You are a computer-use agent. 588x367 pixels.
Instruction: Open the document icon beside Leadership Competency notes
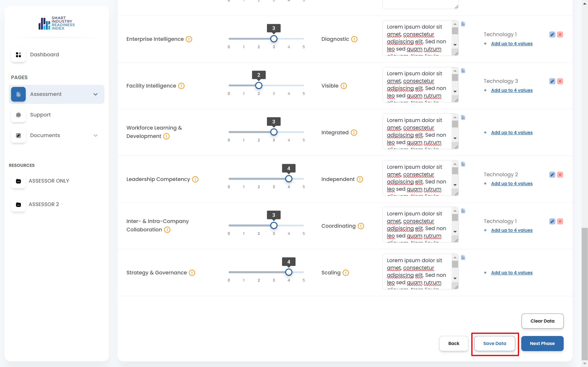463,164
